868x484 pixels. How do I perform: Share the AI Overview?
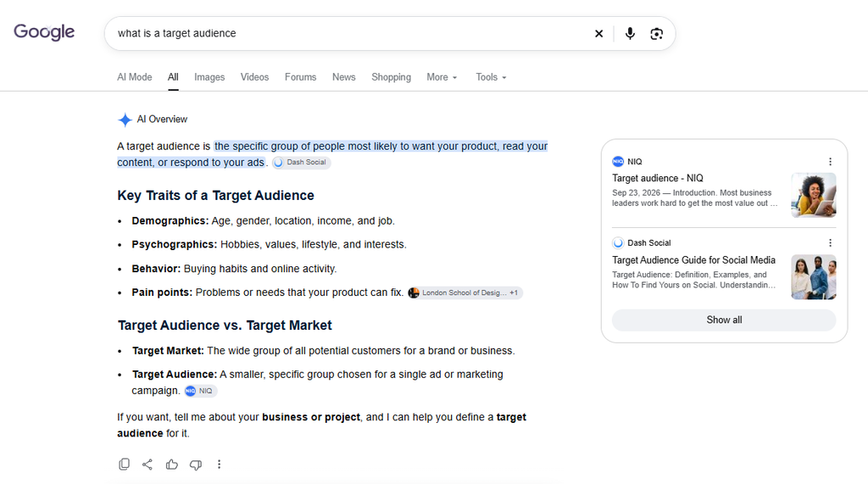[x=147, y=464]
